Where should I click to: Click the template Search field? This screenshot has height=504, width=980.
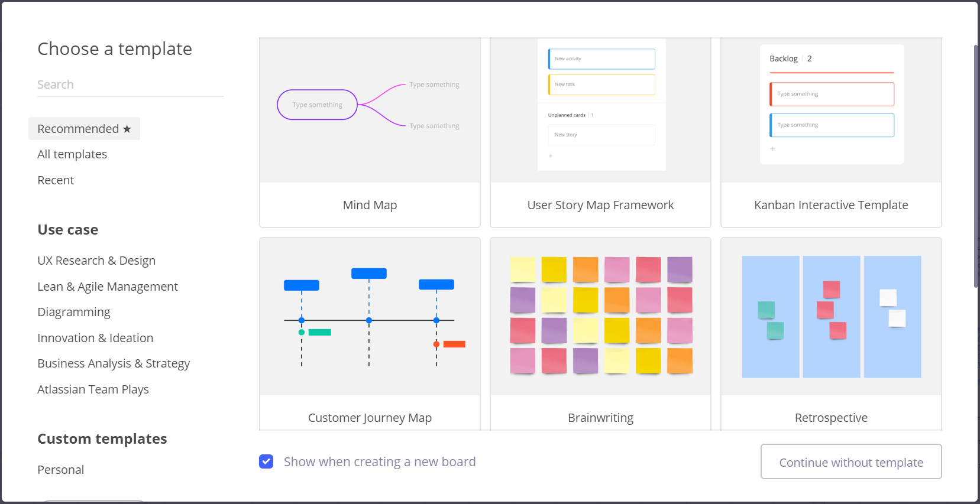pos(130,84)
